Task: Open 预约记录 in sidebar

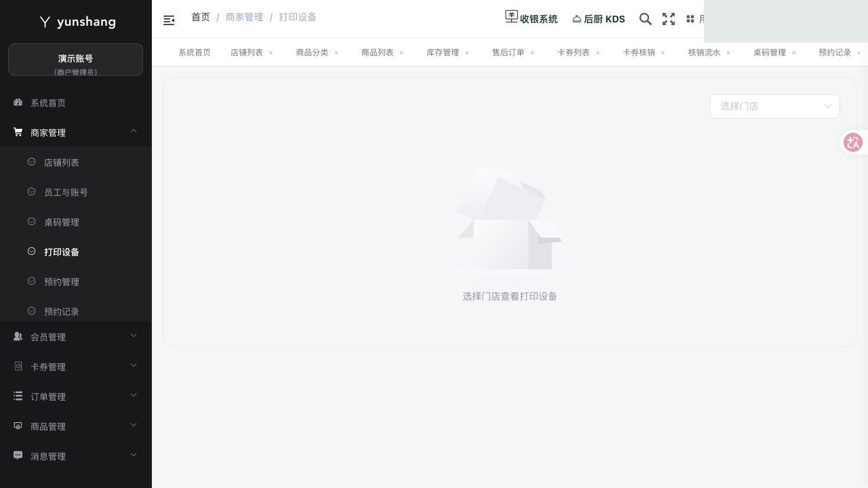Action: pos(75,311)
